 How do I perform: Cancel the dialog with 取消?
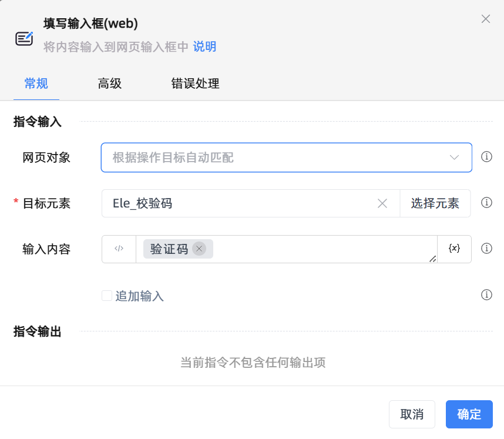[412, 414]
